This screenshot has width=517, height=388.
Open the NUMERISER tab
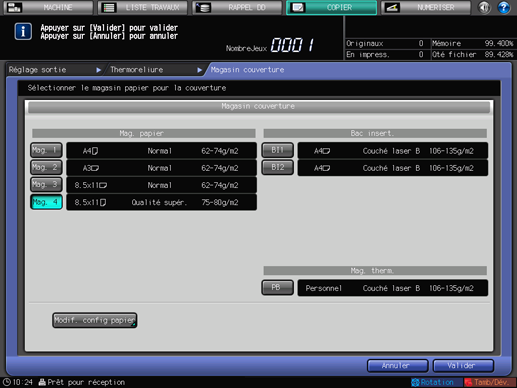coord(426,7)
